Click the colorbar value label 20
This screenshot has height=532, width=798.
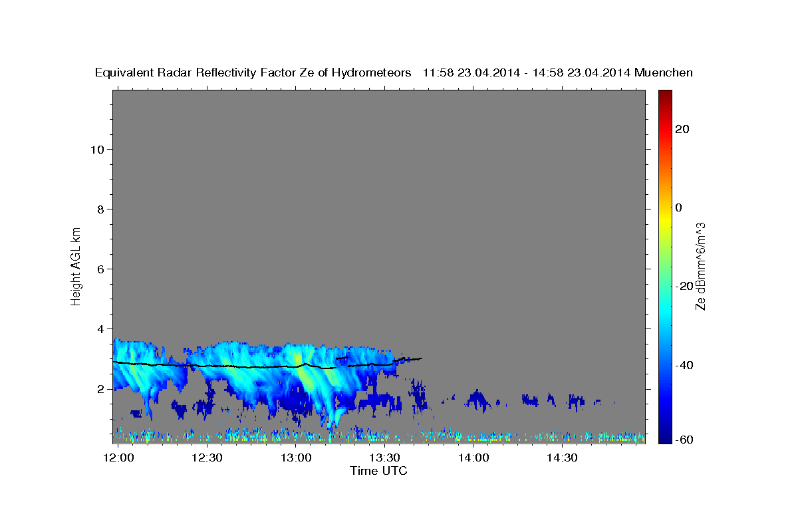click(x=682, y=129)
